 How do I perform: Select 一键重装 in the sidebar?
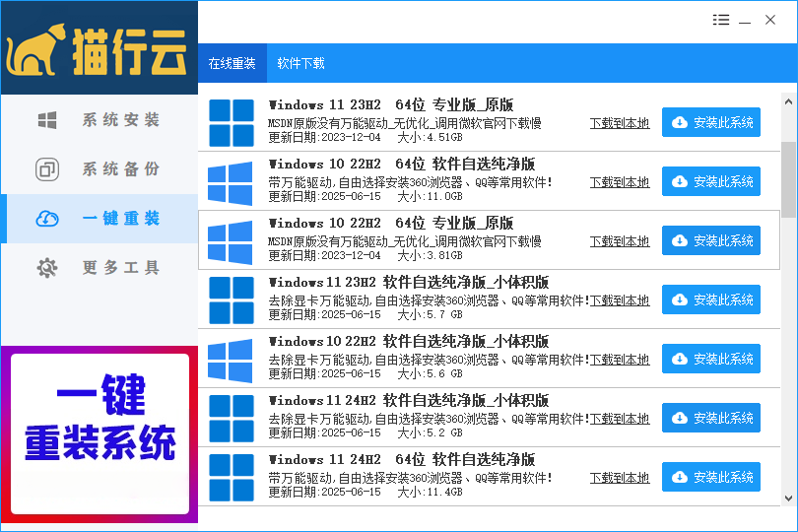[x=99, y=219]
